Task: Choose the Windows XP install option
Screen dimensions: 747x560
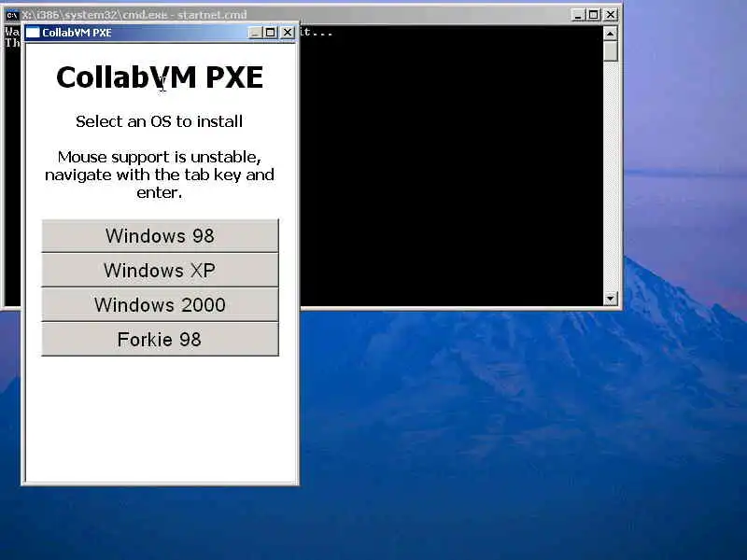Action: point(160,270)
